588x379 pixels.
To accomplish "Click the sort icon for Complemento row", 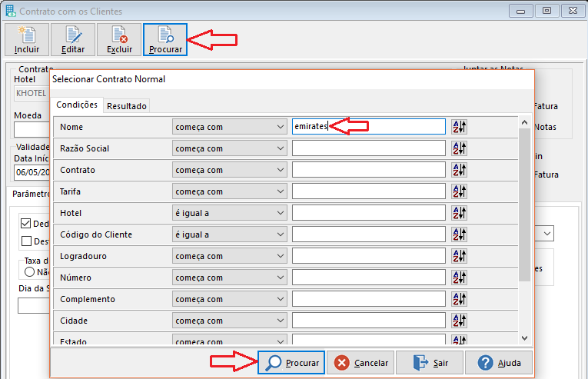I will [459, 299].
